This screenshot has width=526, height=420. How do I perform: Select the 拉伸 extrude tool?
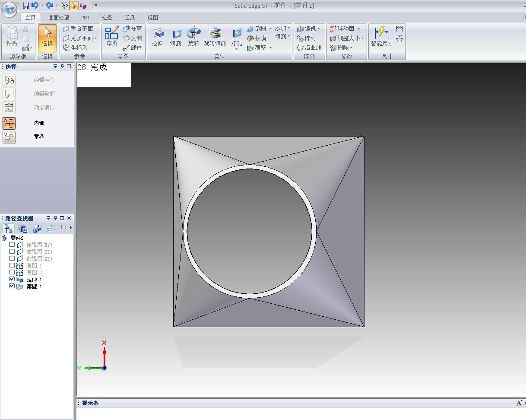click(158, 37)
